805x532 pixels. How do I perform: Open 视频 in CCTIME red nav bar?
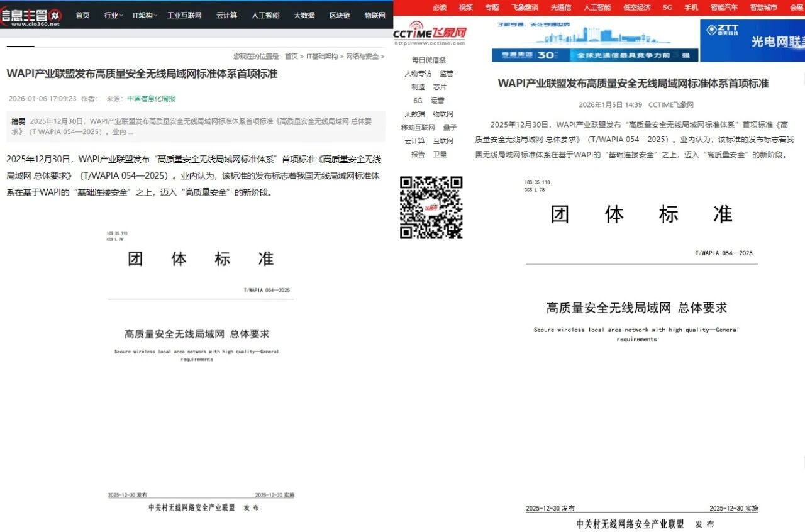[x=465, y=8]
